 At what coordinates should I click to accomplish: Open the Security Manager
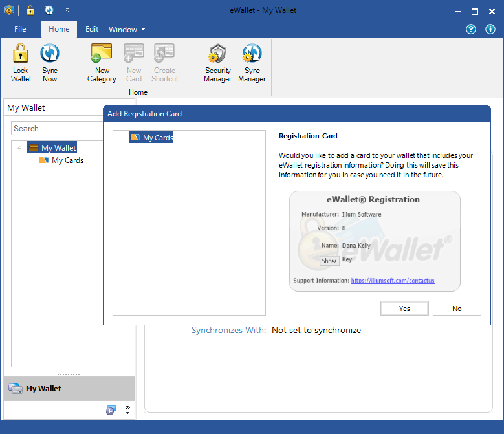pyautogui.click(x=217, y=63)
